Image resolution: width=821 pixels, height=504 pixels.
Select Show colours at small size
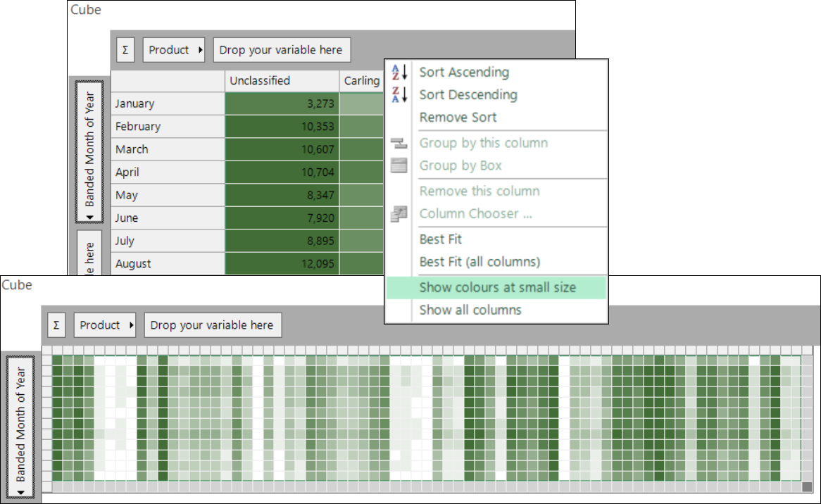(496, 287)
